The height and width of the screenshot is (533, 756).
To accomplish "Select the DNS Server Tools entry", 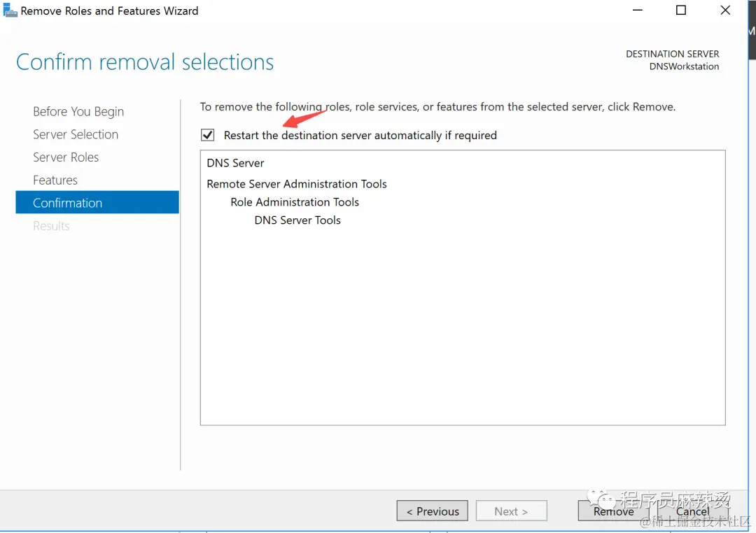I will (x=297, y=220).
